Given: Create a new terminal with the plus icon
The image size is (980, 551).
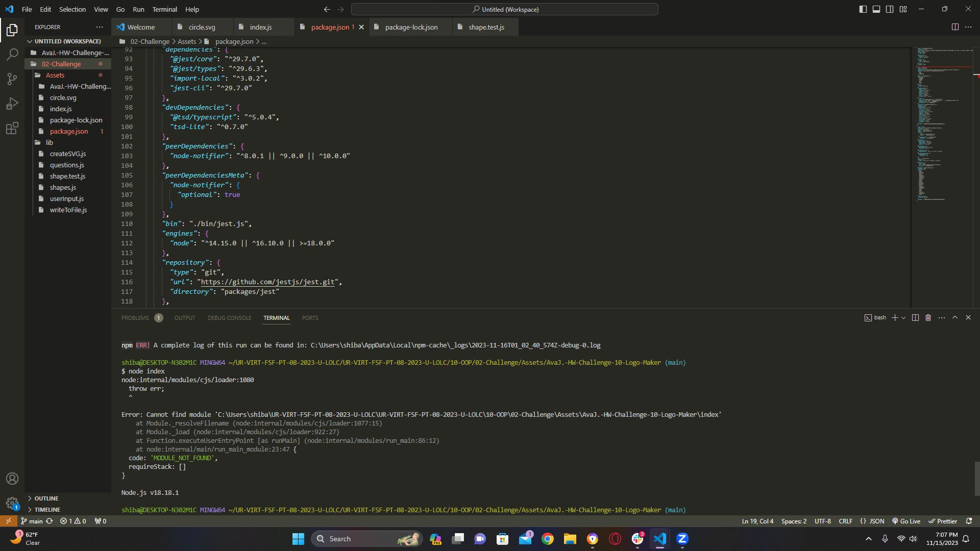Looking at the screenshot, I should click(894, 317).
